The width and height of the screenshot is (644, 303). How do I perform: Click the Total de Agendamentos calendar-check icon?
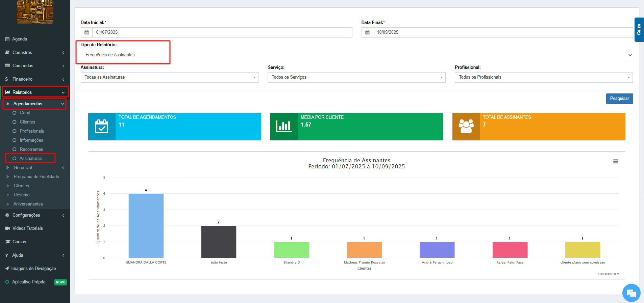[102, 127]
